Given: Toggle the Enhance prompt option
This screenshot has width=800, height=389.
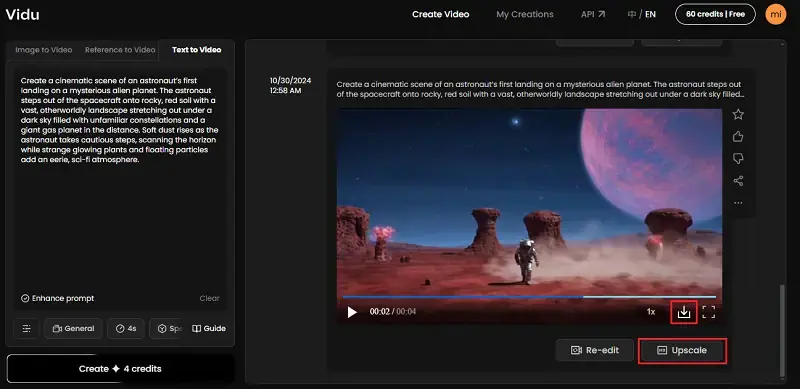Looking at the screenshot, I should point(57,298).
